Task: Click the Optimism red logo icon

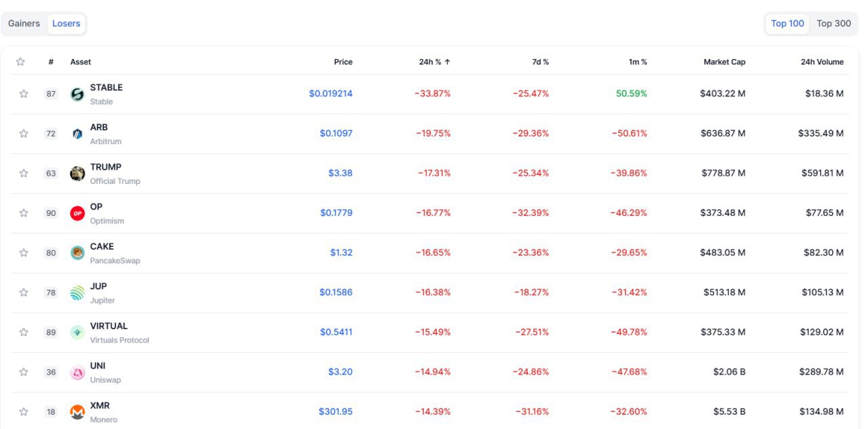Action: (77, 213)
